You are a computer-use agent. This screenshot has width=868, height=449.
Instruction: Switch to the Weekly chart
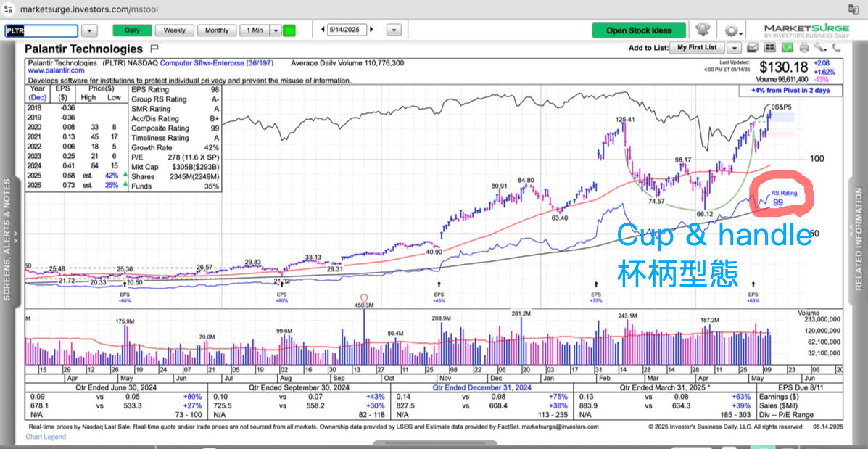coord(174,30)
